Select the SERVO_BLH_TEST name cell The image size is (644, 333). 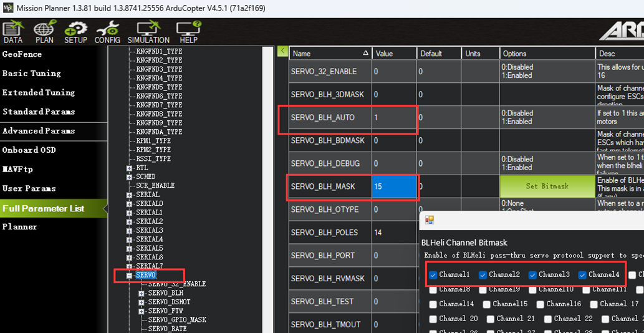coord(330,301)
